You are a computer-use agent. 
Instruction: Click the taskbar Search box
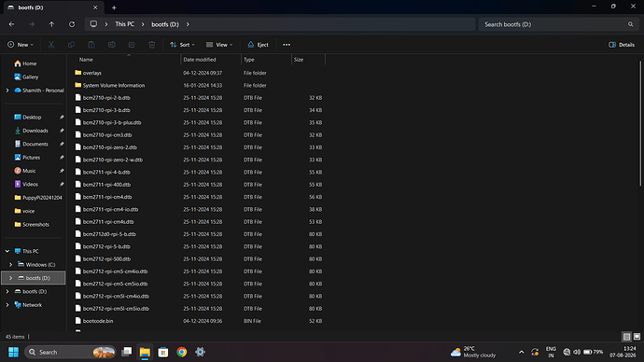click(x=70, y=352)
